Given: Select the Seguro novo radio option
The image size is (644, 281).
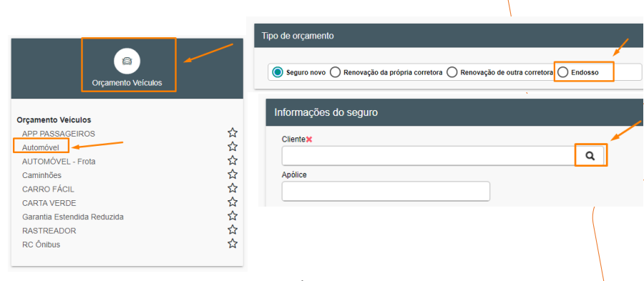Looking at the screenshot, I should click(x=278, y=72).
